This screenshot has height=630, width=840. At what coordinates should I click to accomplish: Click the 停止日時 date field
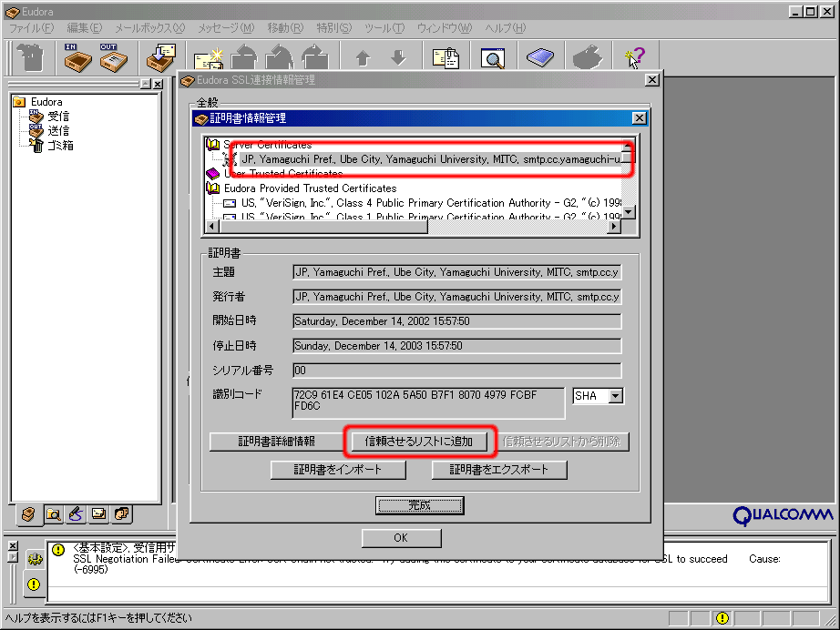pyautogui.click(x=457, y=346)
